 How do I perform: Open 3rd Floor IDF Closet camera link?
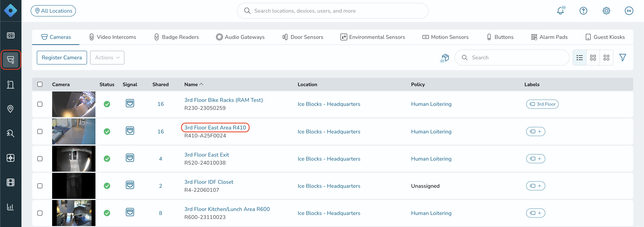tap(209, 182)
